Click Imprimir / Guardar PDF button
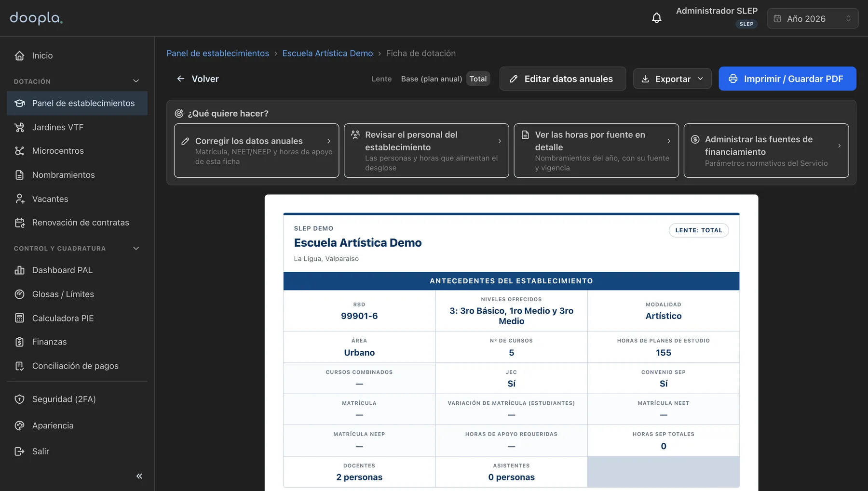 tap(787, 79)
